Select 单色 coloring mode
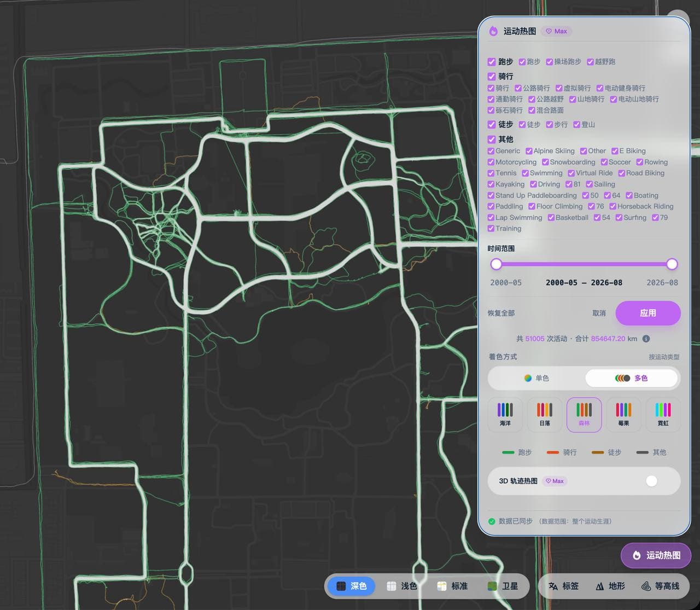The image size is (700, 610). coord(536,378)
